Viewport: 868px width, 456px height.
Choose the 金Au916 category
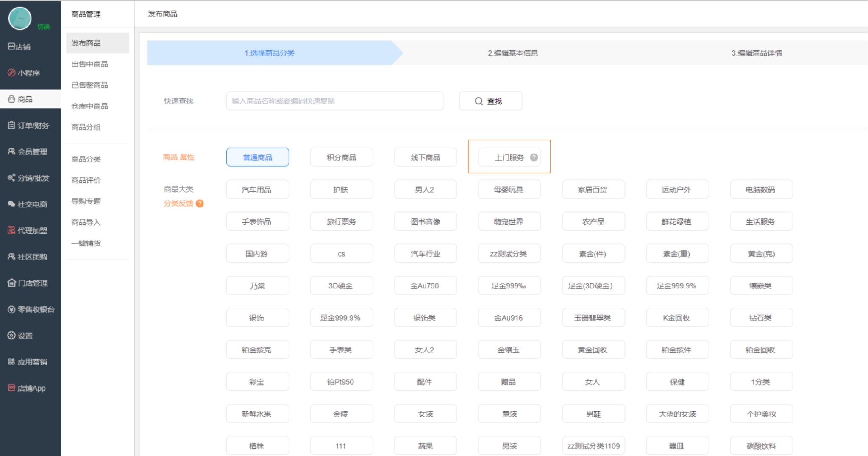[x=509, y=318]
